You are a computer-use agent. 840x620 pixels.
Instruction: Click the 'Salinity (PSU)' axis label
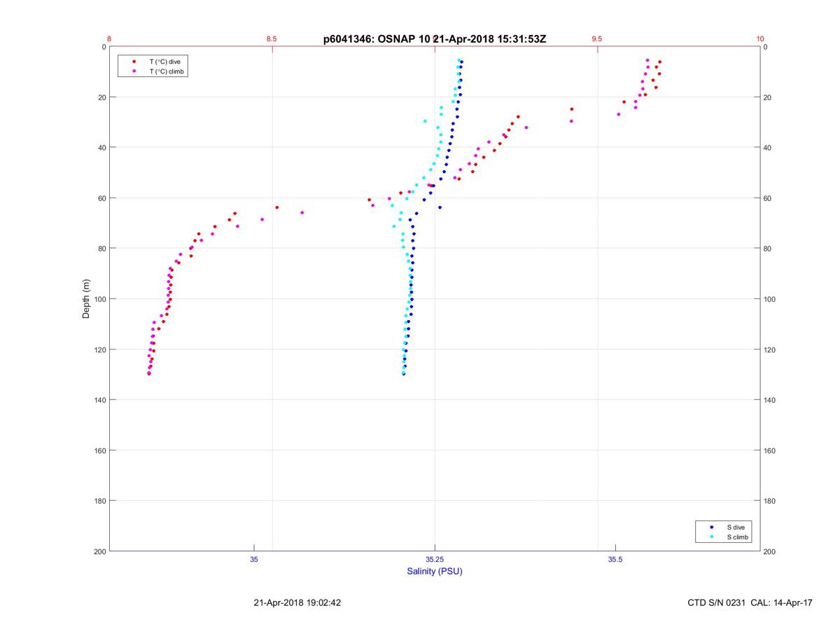click(435, 571)
